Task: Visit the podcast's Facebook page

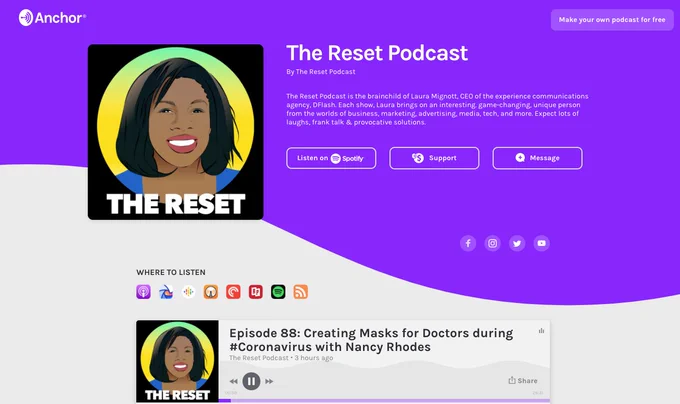Action: point(468,243)
